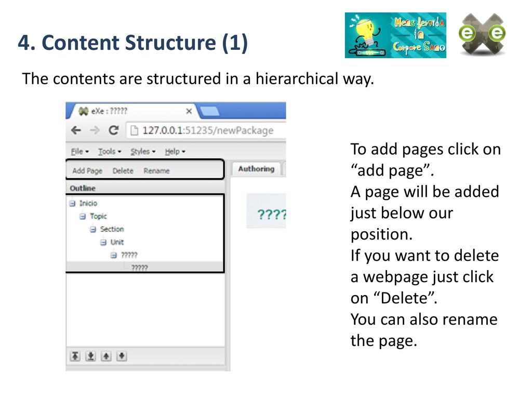Select Inicio in the outline tree
This screenshot has width=532, height=399.
pos(88,203)
